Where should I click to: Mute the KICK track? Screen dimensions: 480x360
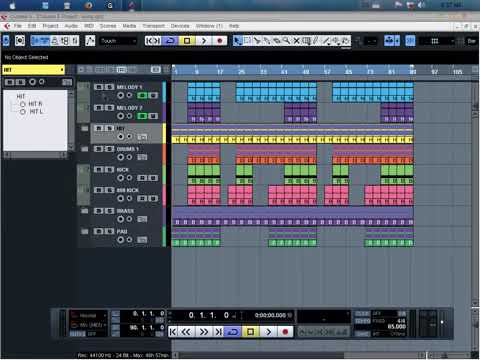(98, 170)
